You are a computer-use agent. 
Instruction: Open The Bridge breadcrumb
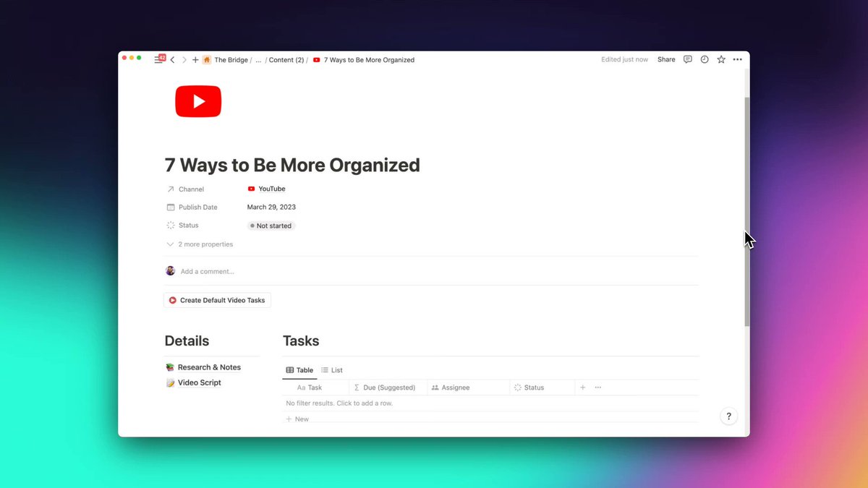point(231,60)
